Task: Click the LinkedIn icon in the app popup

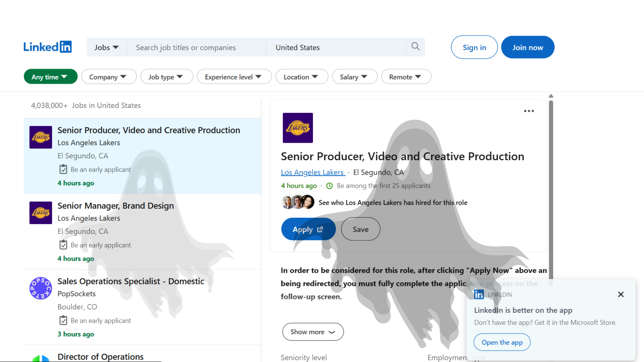Action: click(479, 294)
